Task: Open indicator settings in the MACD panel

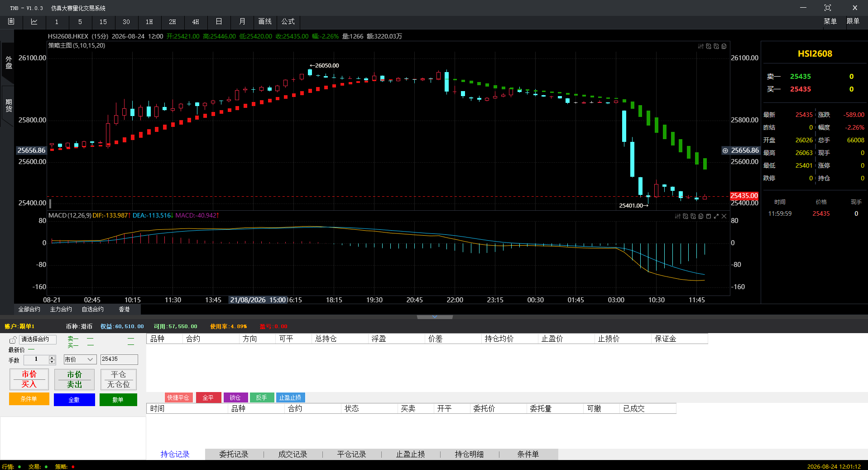Action: coord(678,216)
